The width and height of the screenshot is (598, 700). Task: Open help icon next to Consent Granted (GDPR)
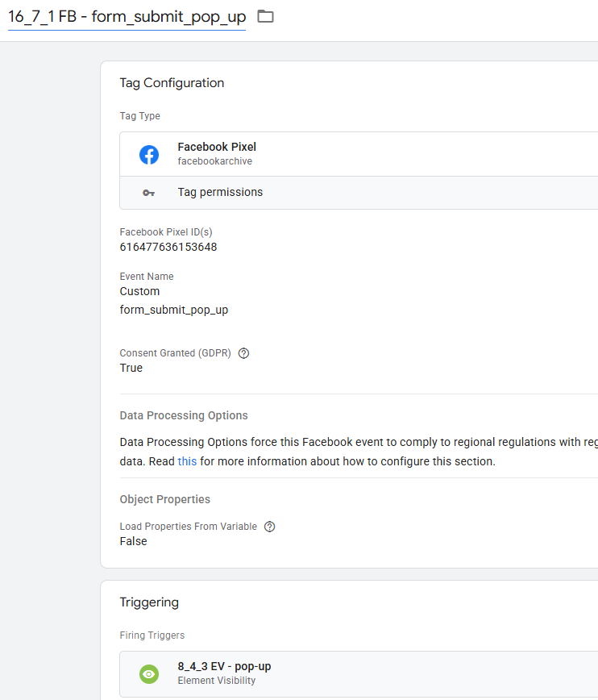[x=243, y=353]
